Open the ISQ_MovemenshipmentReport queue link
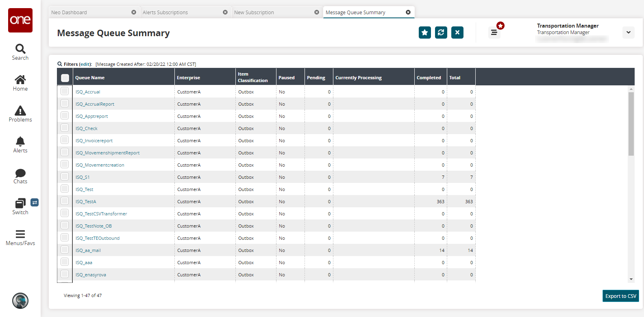Viewport: 644px width, 317px height. pos(107,153)
